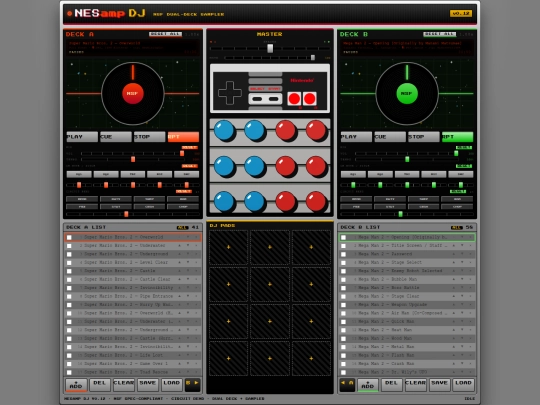Stop Deck B with the STOP button
This screenshot has height=405, width=540.
pos(424,137)
